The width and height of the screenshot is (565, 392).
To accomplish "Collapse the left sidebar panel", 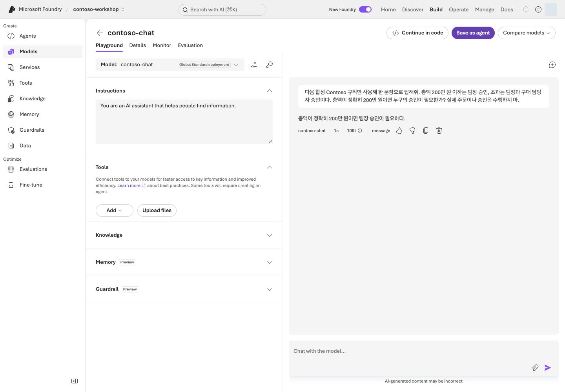I will pyautogui.click(x=75, y=381).
